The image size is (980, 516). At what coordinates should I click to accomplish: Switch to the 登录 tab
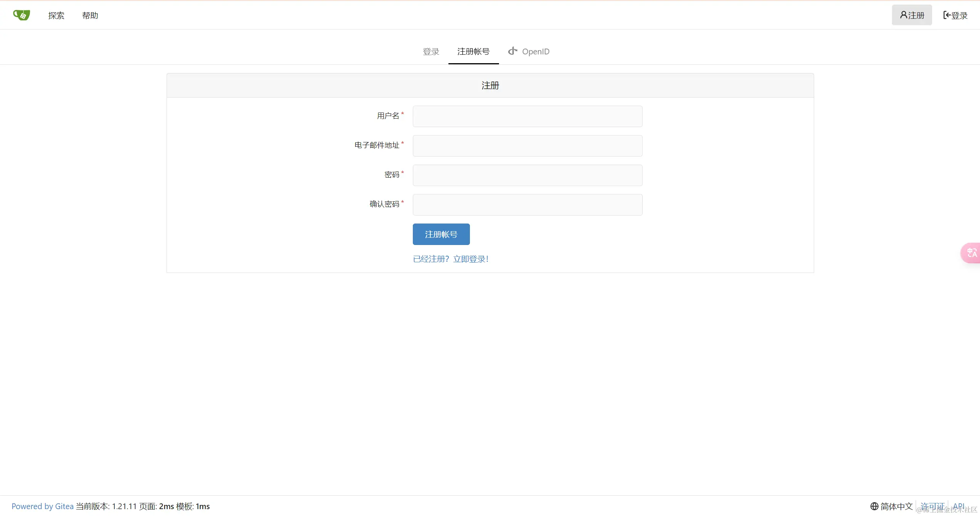(431, 51)
